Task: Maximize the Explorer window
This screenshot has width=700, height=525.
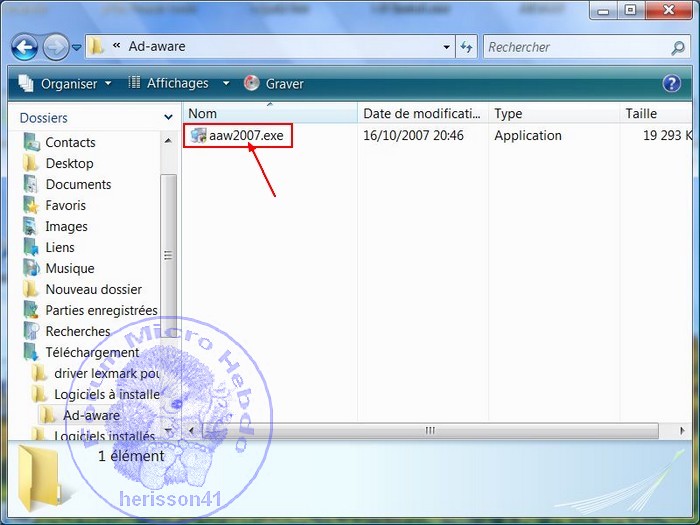Action: [630, 10]
